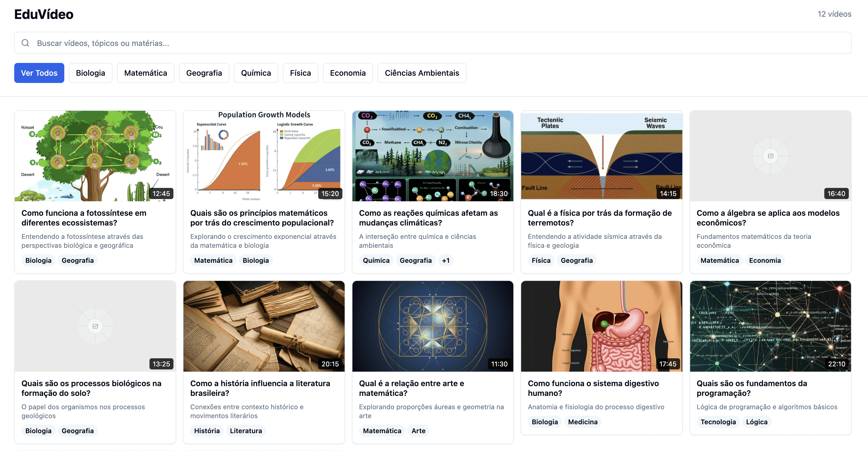Click placeholder image icon on soil video
Viewport: 868px width, 451px height.
click(x=95, y=326)
